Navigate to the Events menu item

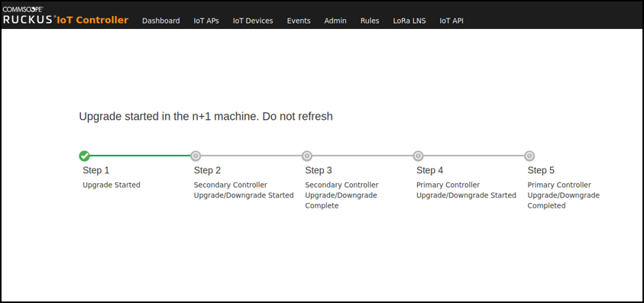299,21
